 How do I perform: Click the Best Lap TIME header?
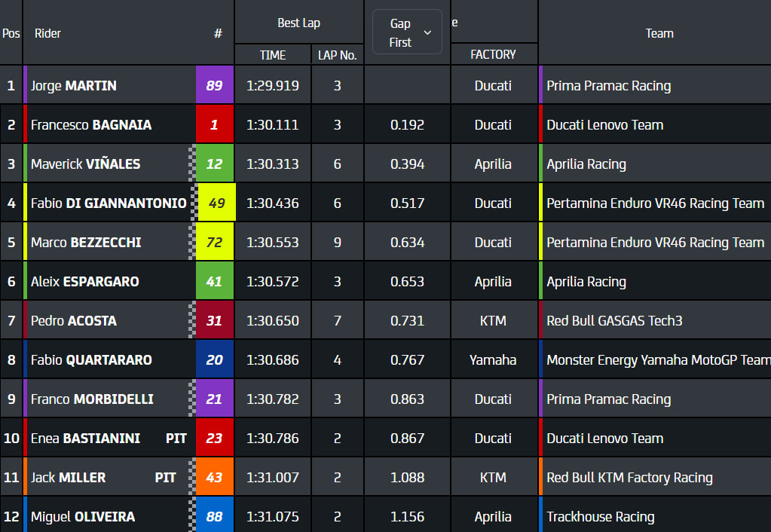pos(273,55)
